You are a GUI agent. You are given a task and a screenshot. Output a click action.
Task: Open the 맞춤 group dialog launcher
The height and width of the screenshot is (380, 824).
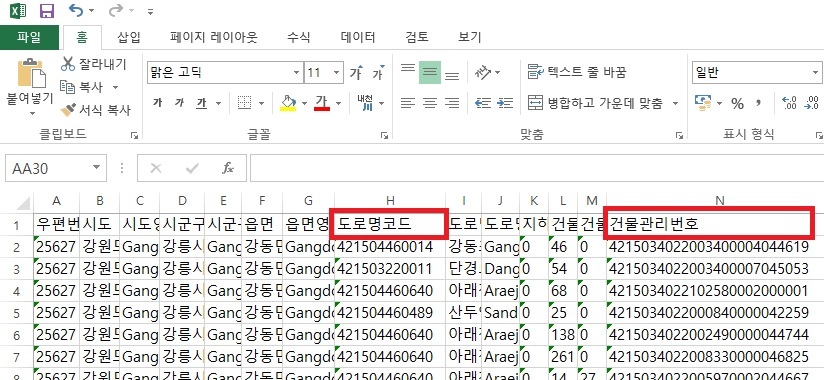(679, 136)
